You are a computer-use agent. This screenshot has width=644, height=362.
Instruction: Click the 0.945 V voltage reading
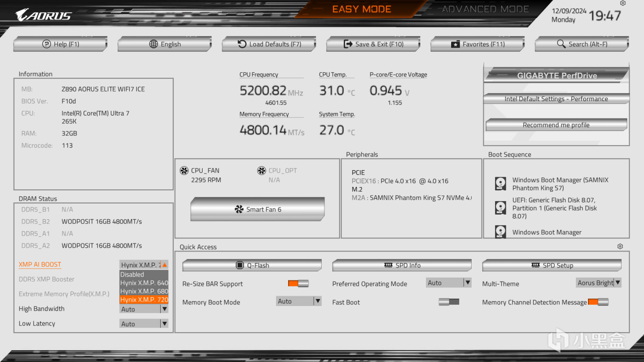point(389,90)
